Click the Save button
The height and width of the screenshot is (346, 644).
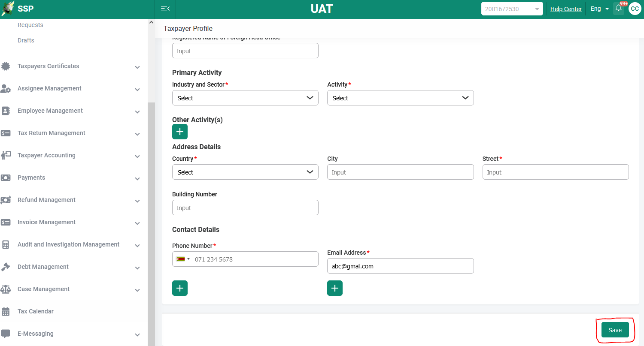point(615,330)
